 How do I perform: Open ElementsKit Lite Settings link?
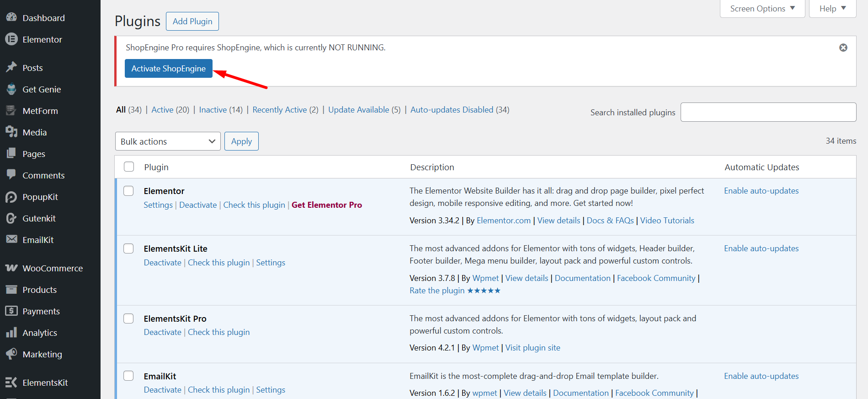point(271,263)
